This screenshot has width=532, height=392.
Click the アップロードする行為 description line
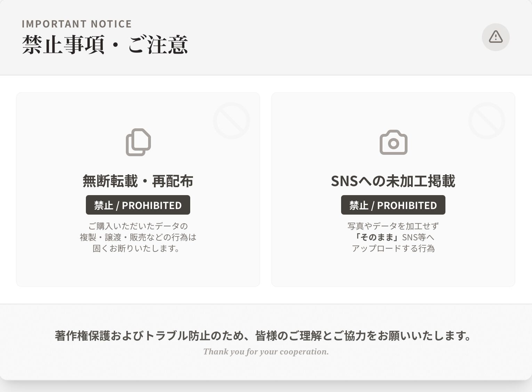coord(393,248)
